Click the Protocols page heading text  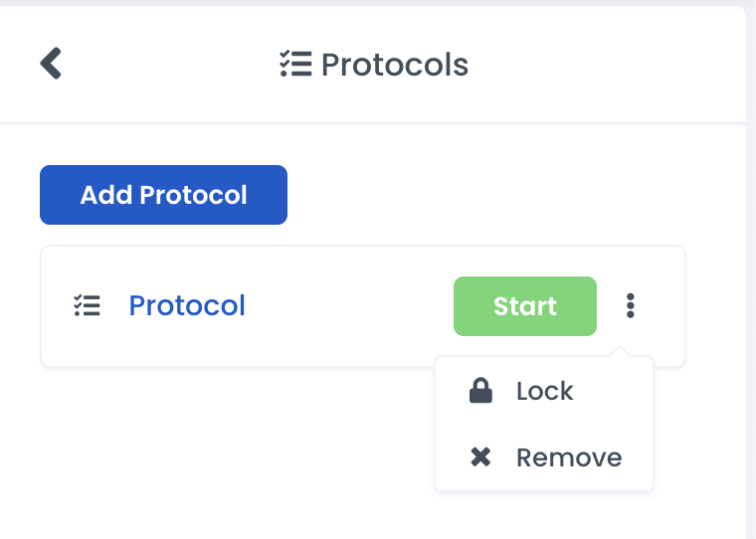(395, 65)
